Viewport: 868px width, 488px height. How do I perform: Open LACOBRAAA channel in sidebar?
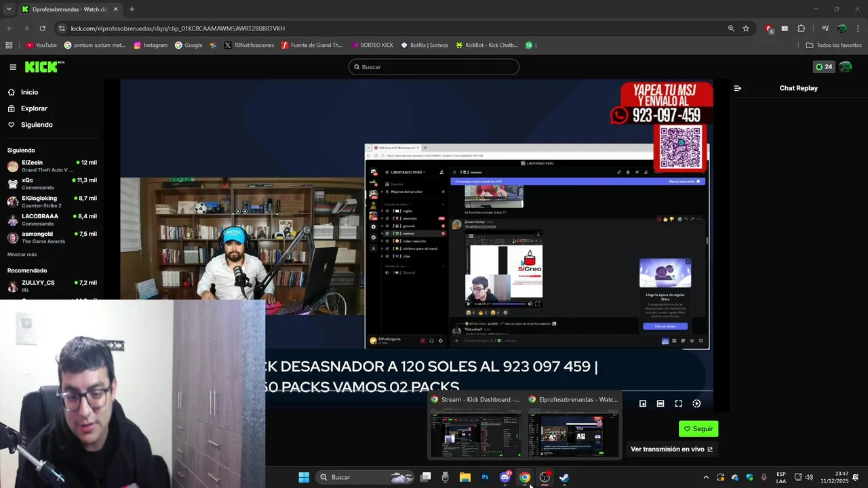[x=52, y=220]
